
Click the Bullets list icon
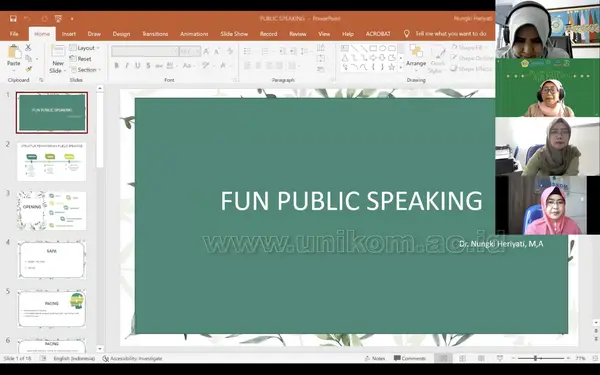click(x=247, y=51)
